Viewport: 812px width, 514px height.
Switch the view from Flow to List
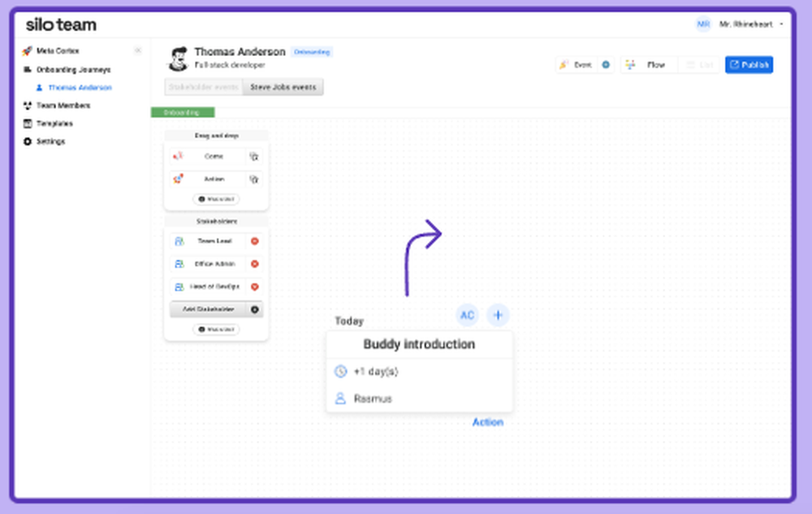click(700, 63)
